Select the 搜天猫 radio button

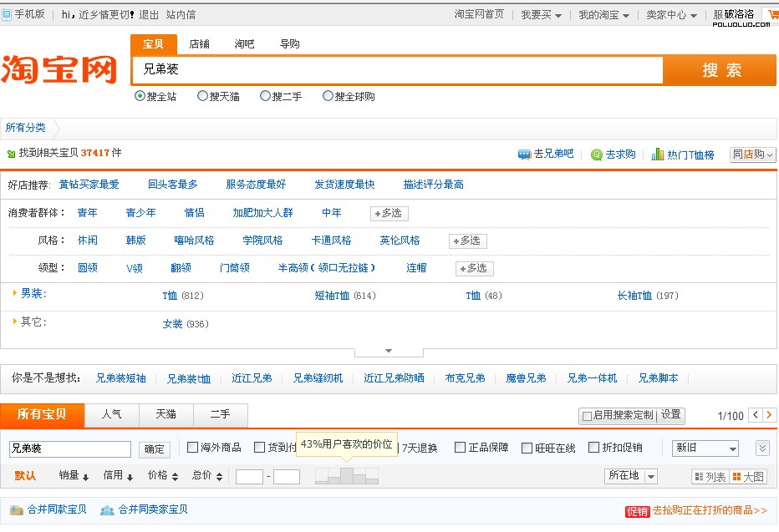(x=202, y=96)
